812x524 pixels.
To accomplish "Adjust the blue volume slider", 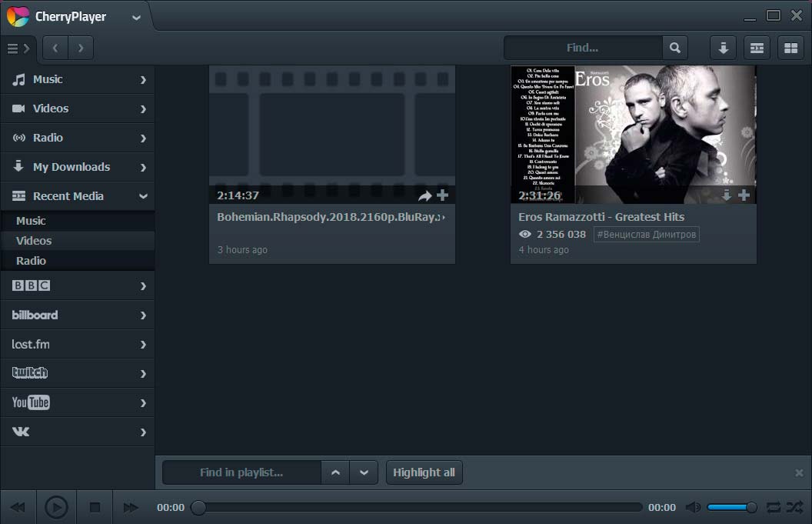I will (732, 507).
